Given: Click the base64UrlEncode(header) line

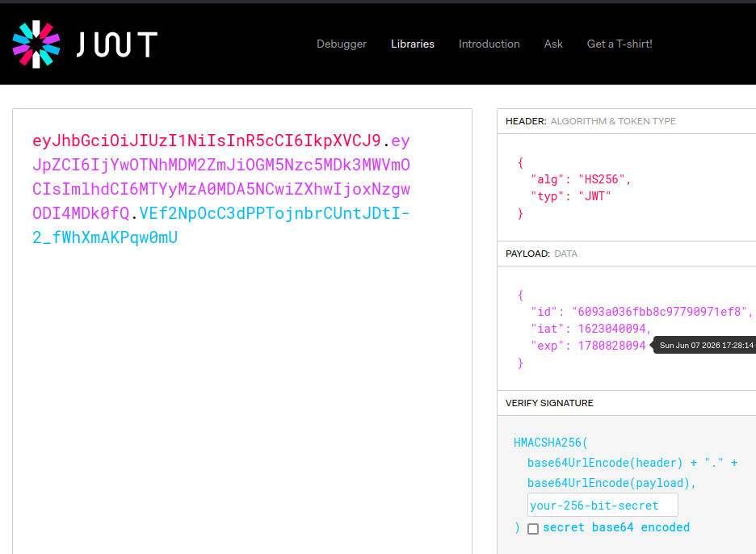Looking at the screenshot, I should [x=632, y=463].
